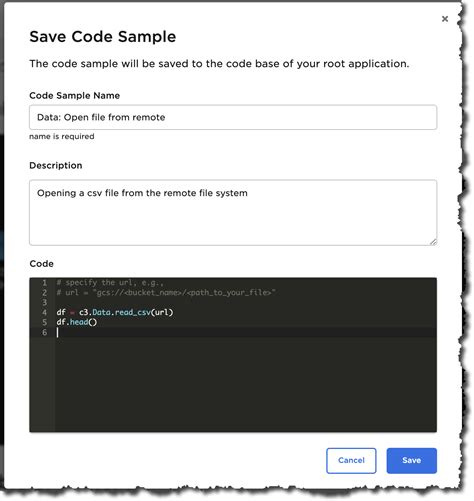Select line number 4 in the gutter
Screen dimensions: 474x501
44,312
